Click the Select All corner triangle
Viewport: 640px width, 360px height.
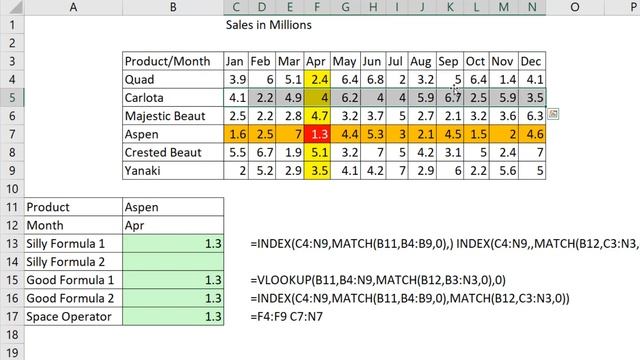tap(16, 7)
